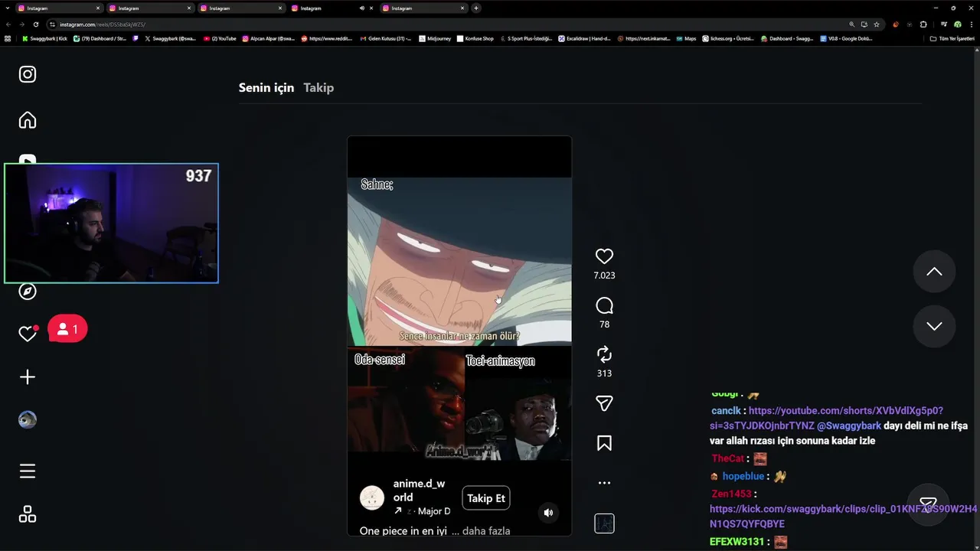Open the Gelen Kutusu Gmail bookmark
Screen dimensions: 980x551
[385, 38]
